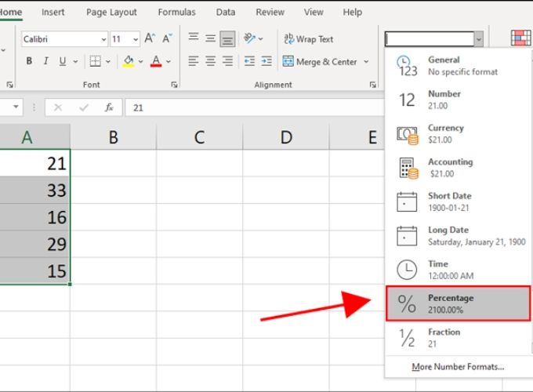The height and width of the screenshot is (392, 533).
Task: Open fill color dropdown arrow
Action: (140, 61)
